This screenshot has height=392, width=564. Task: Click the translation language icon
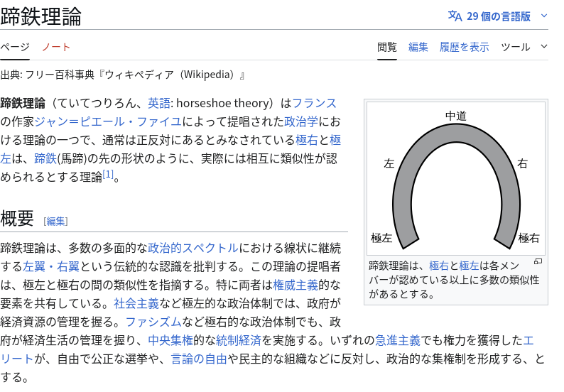[x=455, y=16]
